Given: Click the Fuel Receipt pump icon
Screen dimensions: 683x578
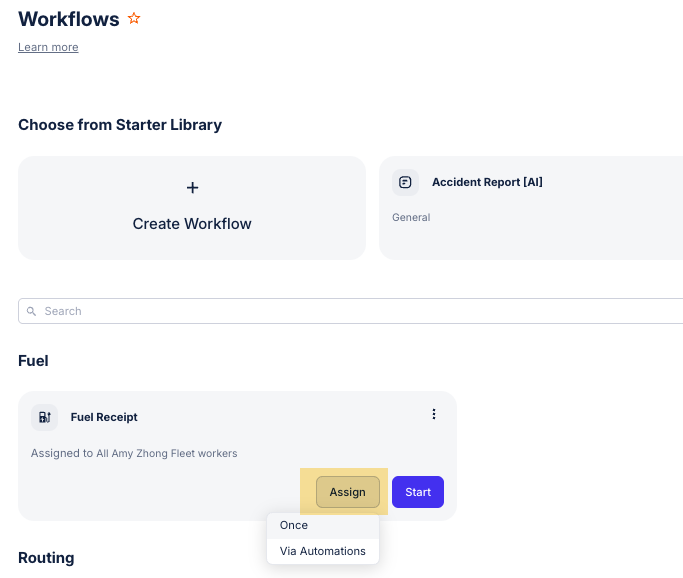Looking at the screenshot, I should 44,417.
